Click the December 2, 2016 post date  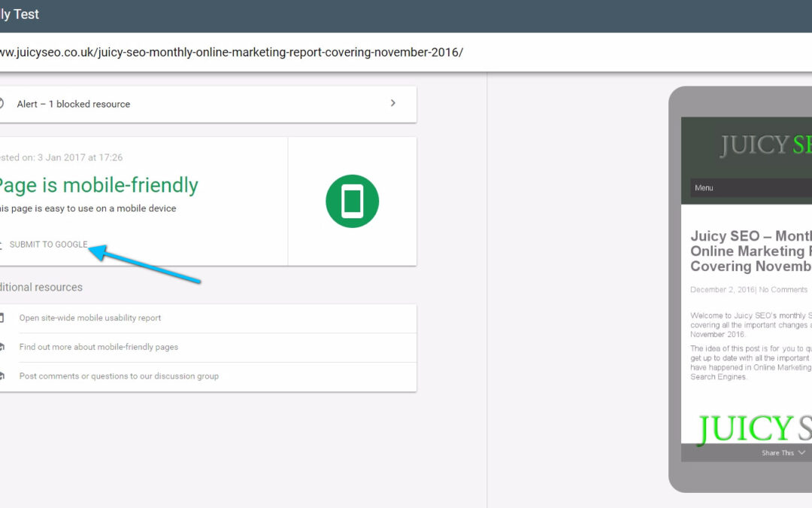pyautogui.click(x=723, y=290)
